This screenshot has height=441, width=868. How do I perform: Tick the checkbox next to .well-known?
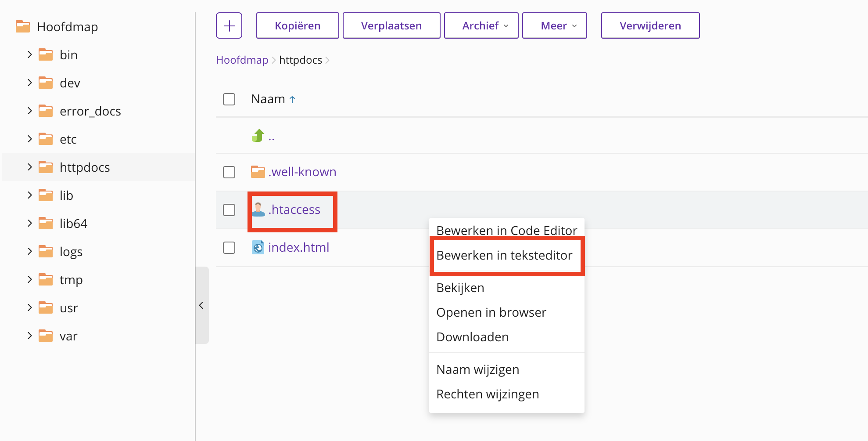pos(229,172)
